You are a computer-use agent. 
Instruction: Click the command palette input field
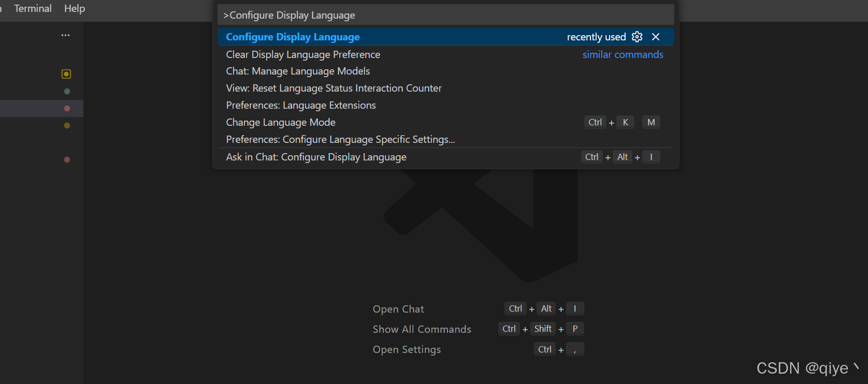pyautogui.click(x=446, y=15)
